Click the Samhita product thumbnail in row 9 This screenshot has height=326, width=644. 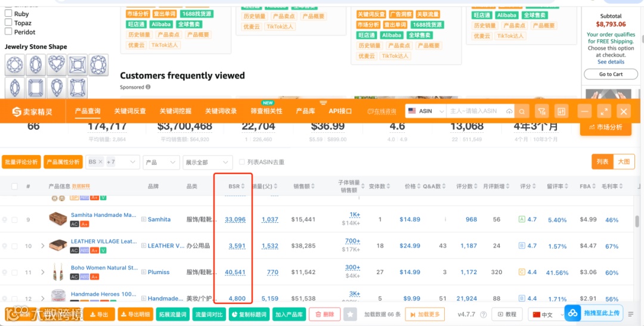58,219
